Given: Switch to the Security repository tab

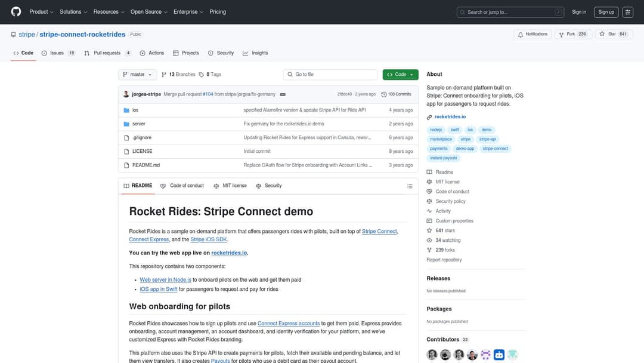Looking at the screenshot, I should (x=221, y=53).
